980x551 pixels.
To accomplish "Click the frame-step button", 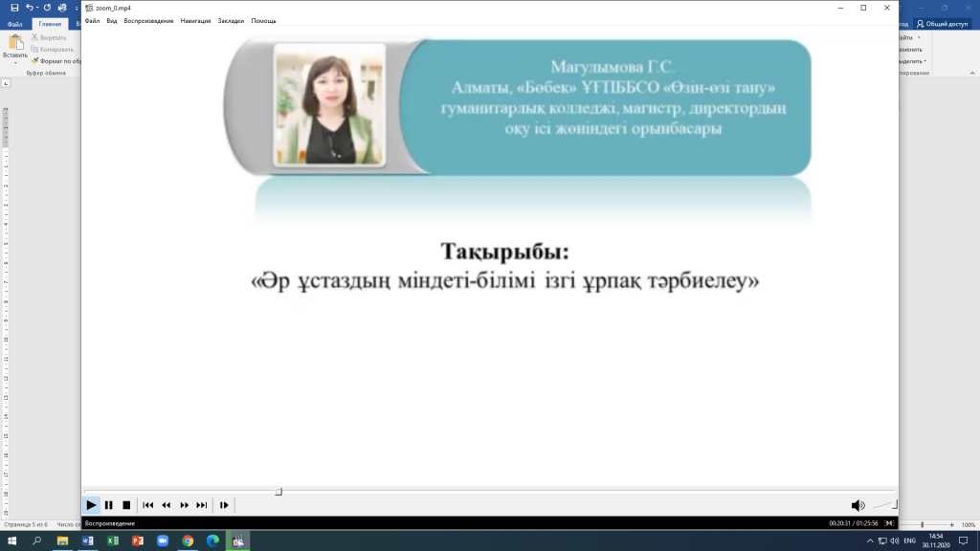I will coord(224,505).
